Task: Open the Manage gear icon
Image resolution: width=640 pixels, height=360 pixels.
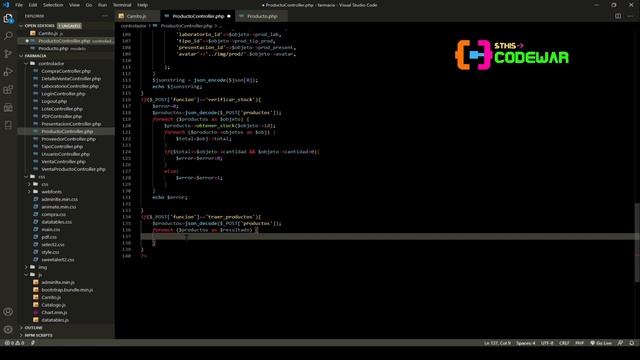Action: pyautogui.click(x=8, y=329)
